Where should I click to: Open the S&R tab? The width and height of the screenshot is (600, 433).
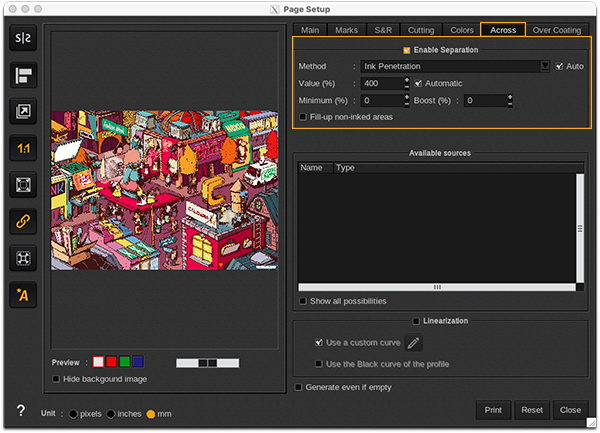click(383, 30)
